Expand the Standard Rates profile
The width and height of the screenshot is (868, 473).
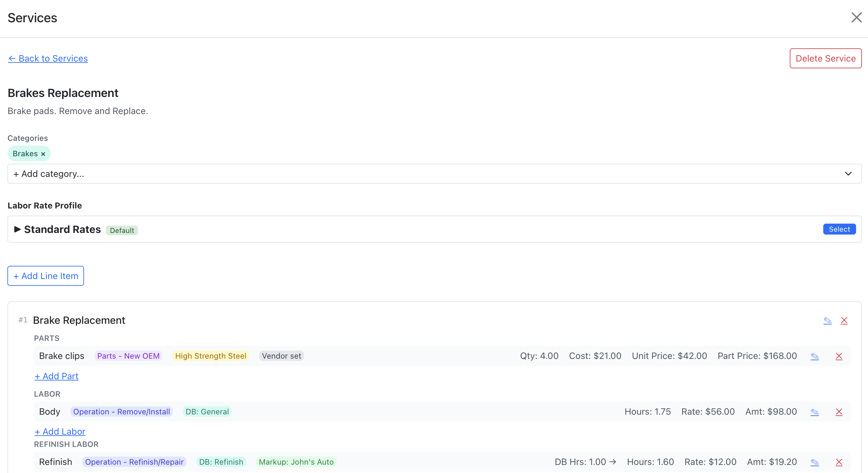[17, 229]
